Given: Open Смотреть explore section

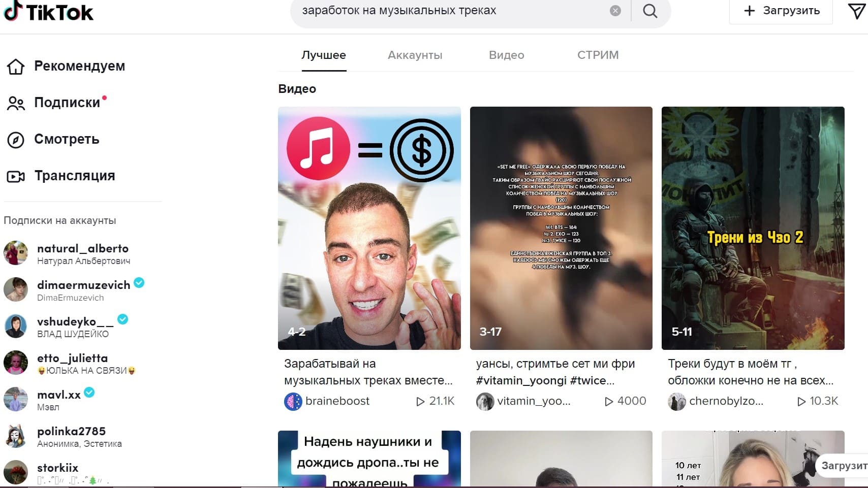Looking at the screenshot, I should click(x=53, y=139).
